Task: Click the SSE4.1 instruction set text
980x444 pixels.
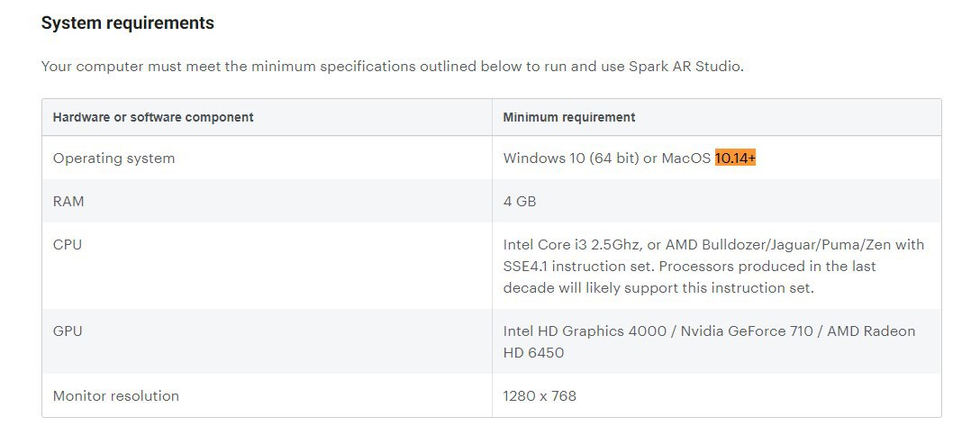Action: tap(579, 267)
